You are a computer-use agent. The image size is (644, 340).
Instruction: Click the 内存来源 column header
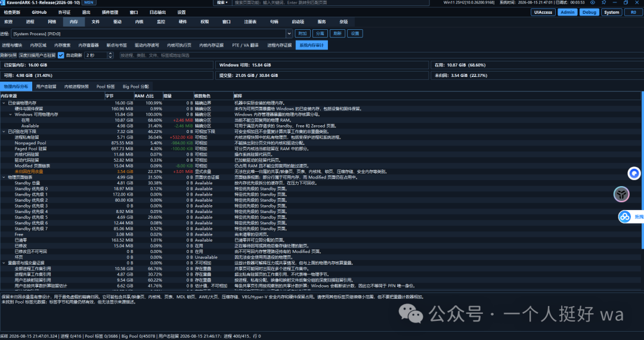tap(52, 95)
